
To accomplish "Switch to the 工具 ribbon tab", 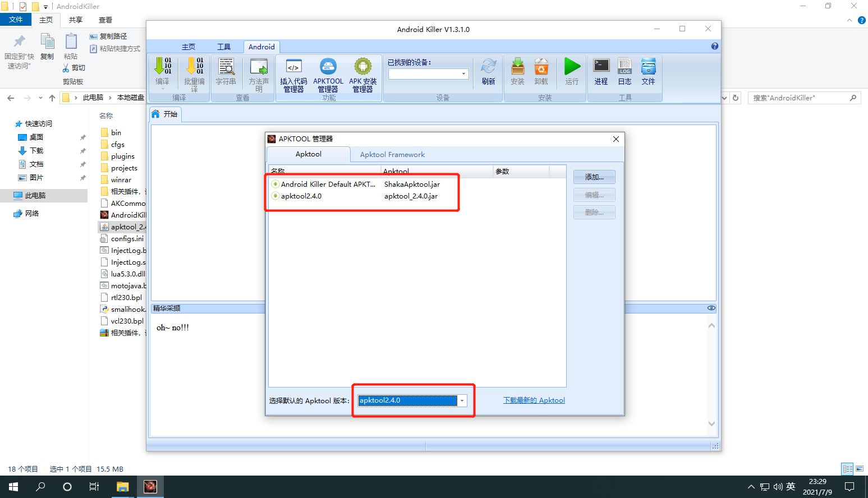I will coord(224,47).
